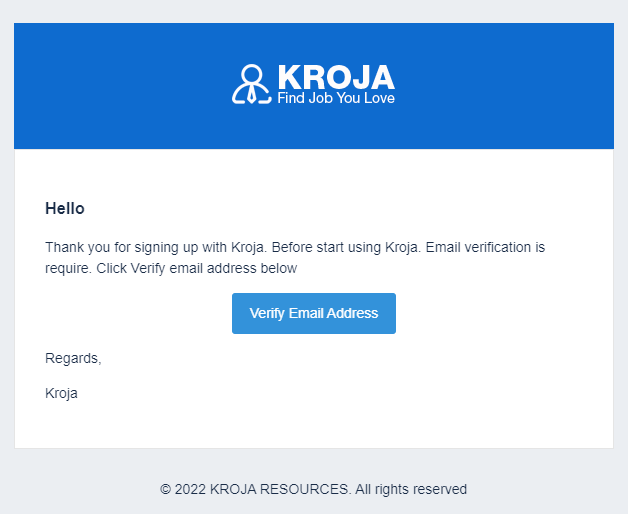
Task: Click the Before start using Kroja sentence
Action: (x=346, y=248)
